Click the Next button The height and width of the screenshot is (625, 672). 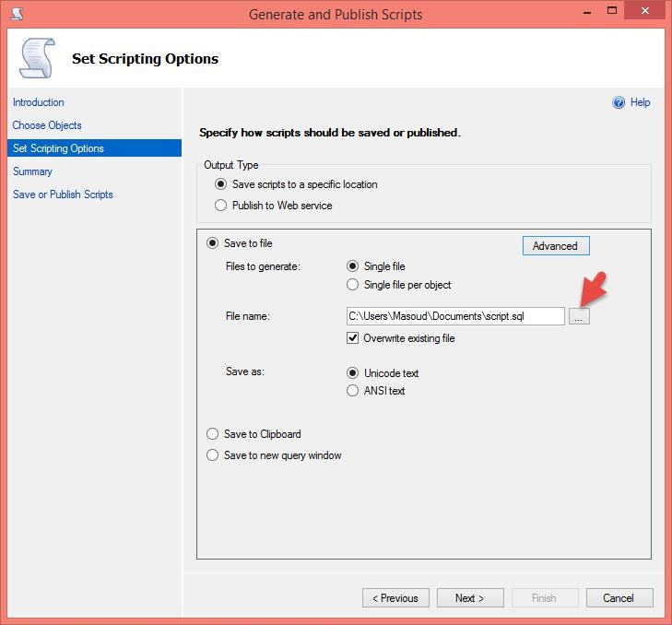pos(470,597)
